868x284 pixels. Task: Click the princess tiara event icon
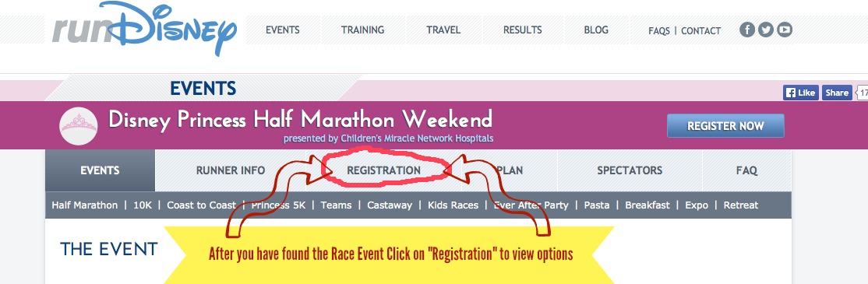79,126
